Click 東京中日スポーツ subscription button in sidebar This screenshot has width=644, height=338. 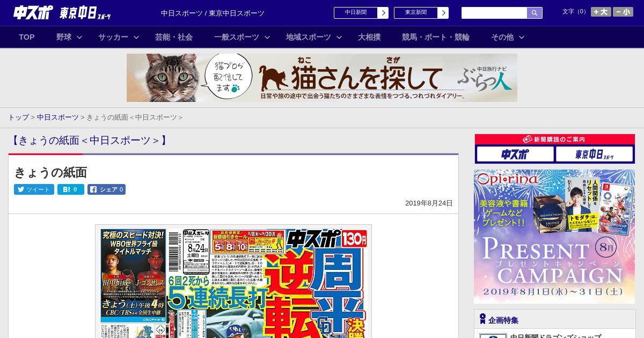[594, 155]
